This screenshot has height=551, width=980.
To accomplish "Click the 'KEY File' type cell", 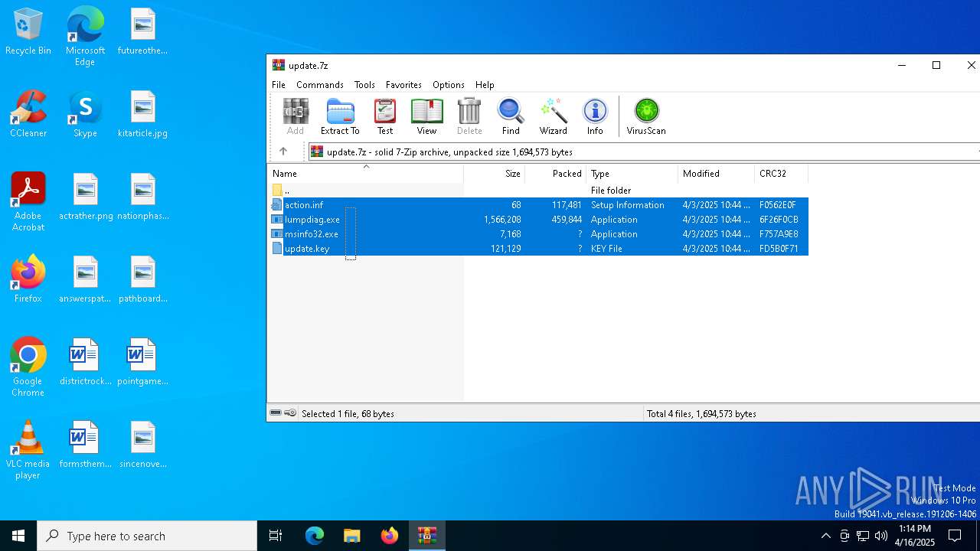I will (x=606, y=249).
